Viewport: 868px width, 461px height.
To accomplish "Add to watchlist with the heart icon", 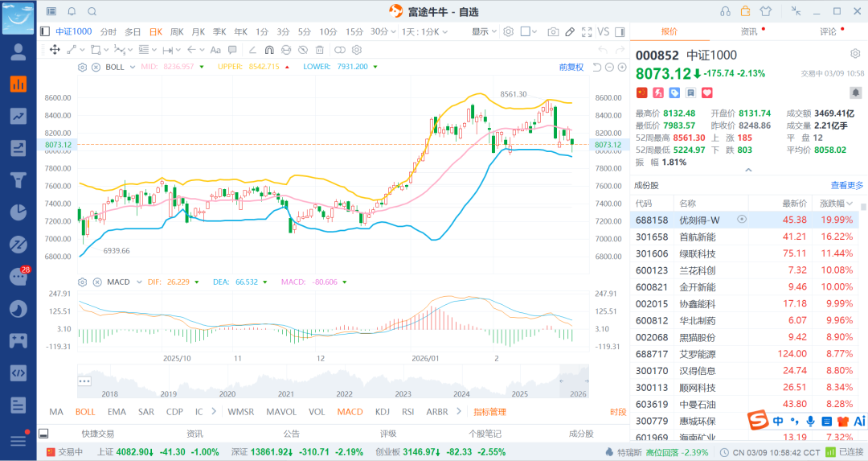I will point(707,93).
